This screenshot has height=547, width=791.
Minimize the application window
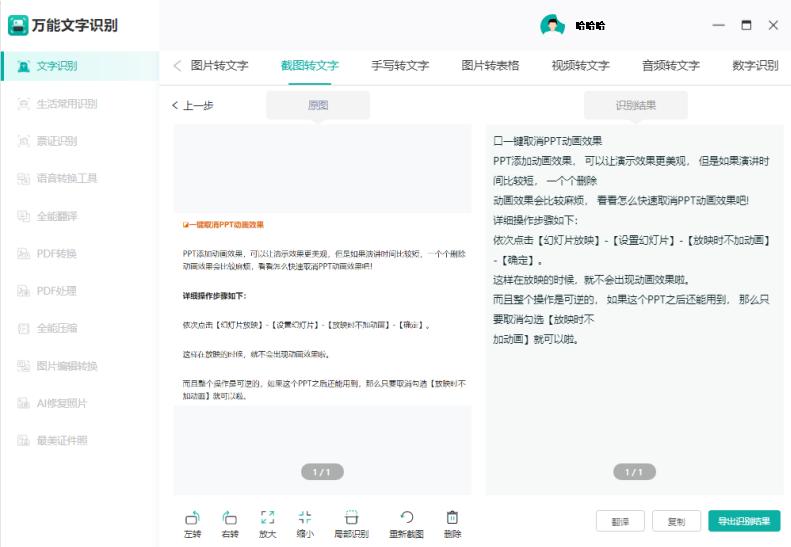pos(718,25)
